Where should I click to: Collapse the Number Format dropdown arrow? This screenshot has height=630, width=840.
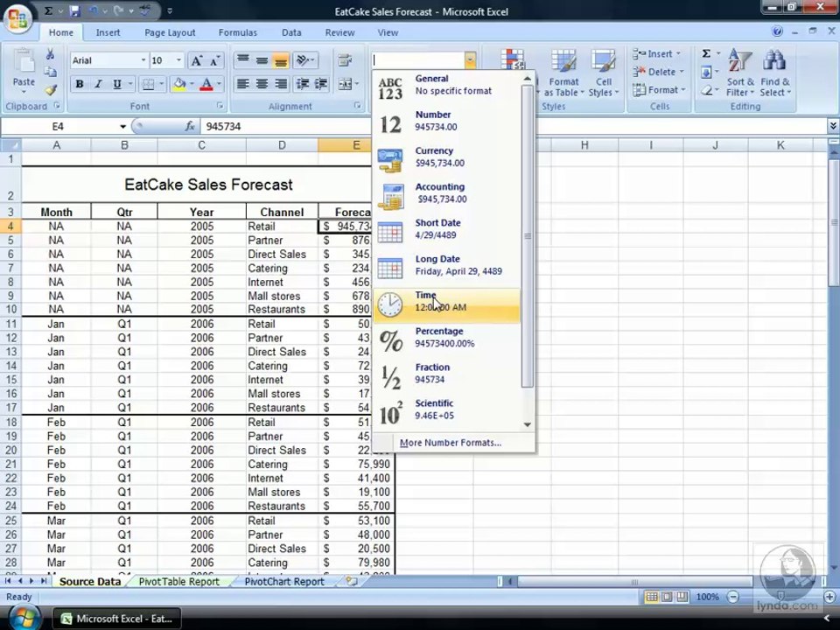(x=470, y=60)
